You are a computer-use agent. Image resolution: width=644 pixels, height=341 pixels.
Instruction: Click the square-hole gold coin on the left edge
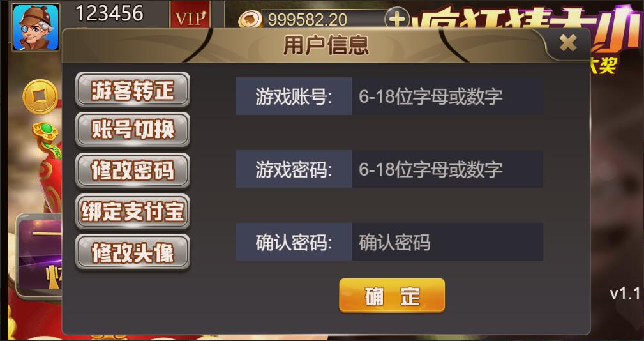click(x=40, y=97)
